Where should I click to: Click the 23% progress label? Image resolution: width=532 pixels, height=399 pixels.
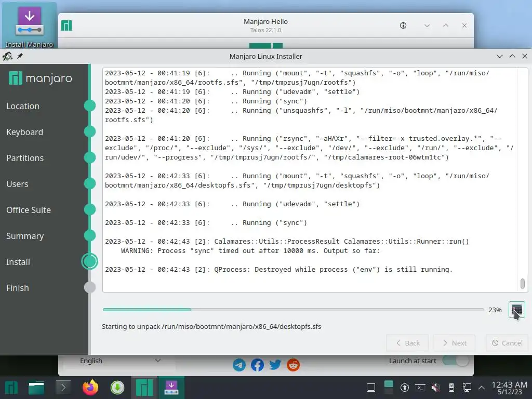[495, 310]
